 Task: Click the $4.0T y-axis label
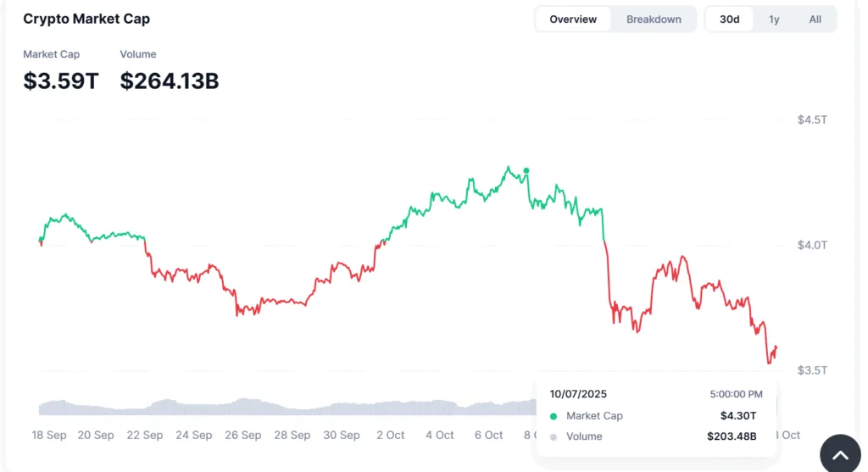(x=811, y=245)
